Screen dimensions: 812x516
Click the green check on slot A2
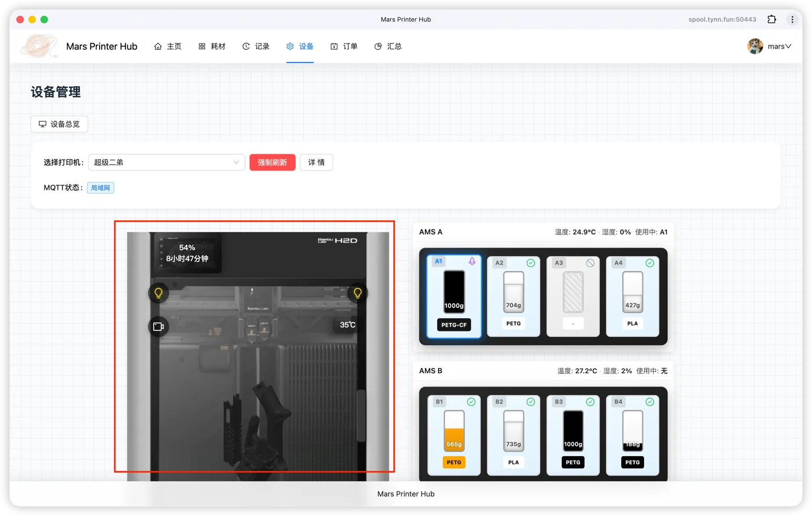(x=531, y=263)
